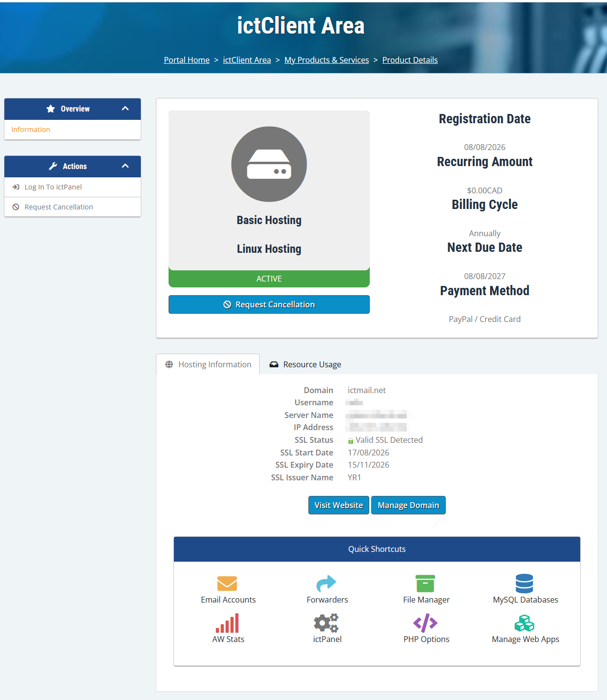Click the PHP Options shortcut label
This screenshot has width=607, height=700.
[x=426, y=639]
